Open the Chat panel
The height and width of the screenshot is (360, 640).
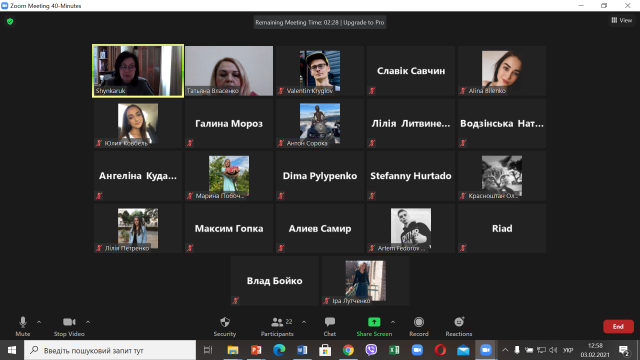330,327
